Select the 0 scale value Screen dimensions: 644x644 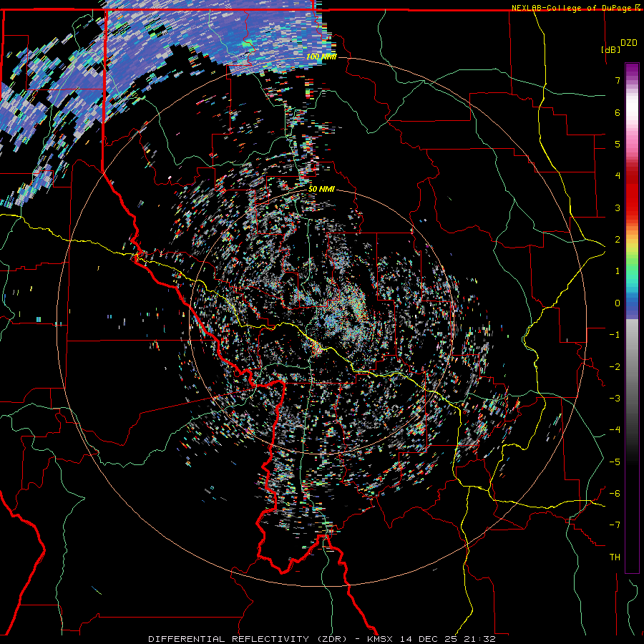click(x=618, y=303)
